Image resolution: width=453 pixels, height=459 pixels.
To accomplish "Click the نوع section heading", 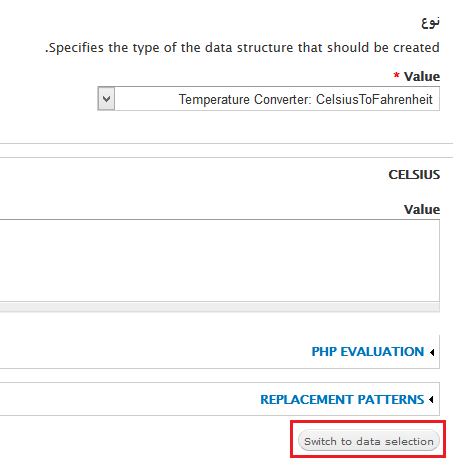I will point(430,22).
